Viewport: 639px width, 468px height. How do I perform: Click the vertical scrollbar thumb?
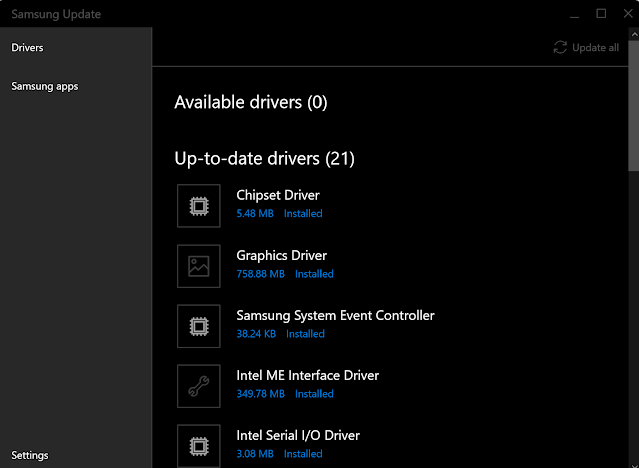pos(634,105)
